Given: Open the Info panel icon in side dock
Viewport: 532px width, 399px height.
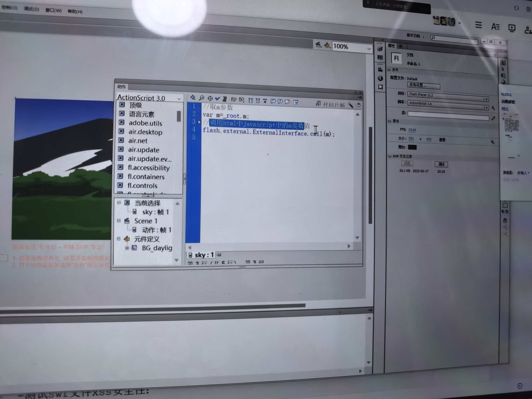Looking at the screenshot, I should pyautogui.click(x=380, y=78).
